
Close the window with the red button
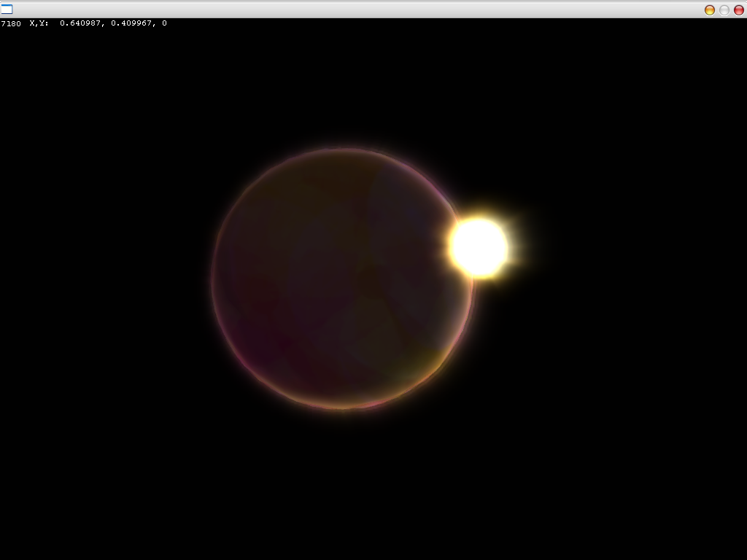[738, 9]
